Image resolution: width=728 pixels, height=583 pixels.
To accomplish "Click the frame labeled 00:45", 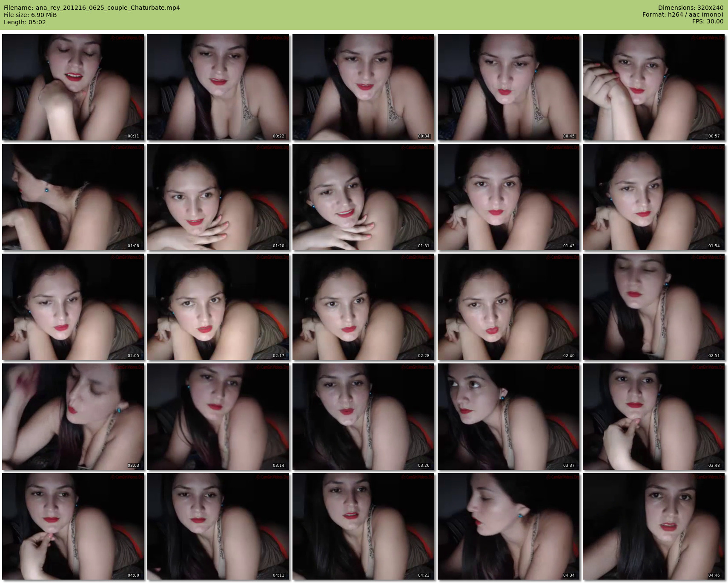I will pos(509,87).
